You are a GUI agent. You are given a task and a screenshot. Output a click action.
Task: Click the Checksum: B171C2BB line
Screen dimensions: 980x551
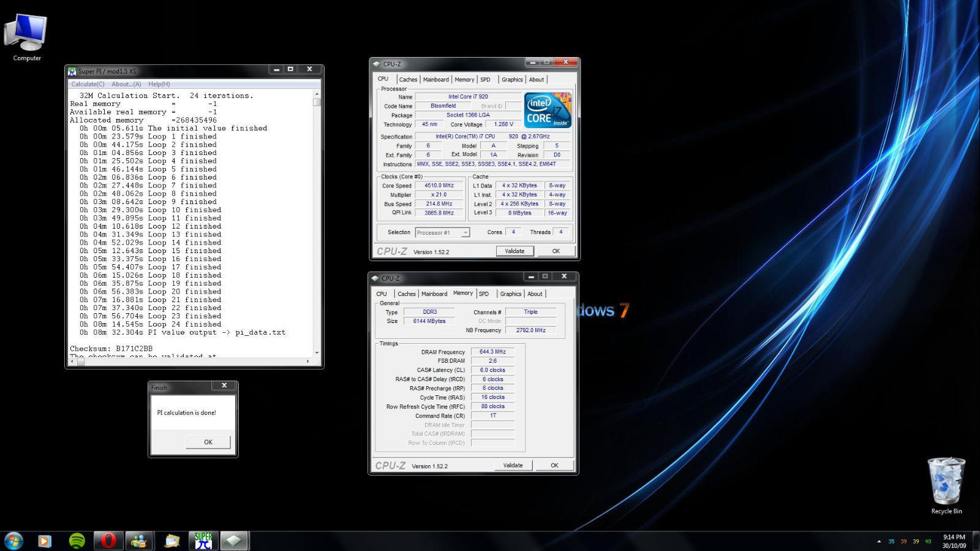click(x=111, y=349)
